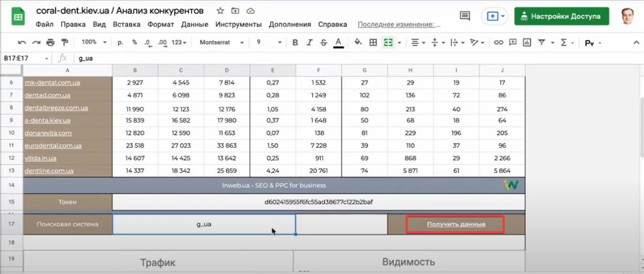
Task: Move document to folder icon
Action: (235, 11)
